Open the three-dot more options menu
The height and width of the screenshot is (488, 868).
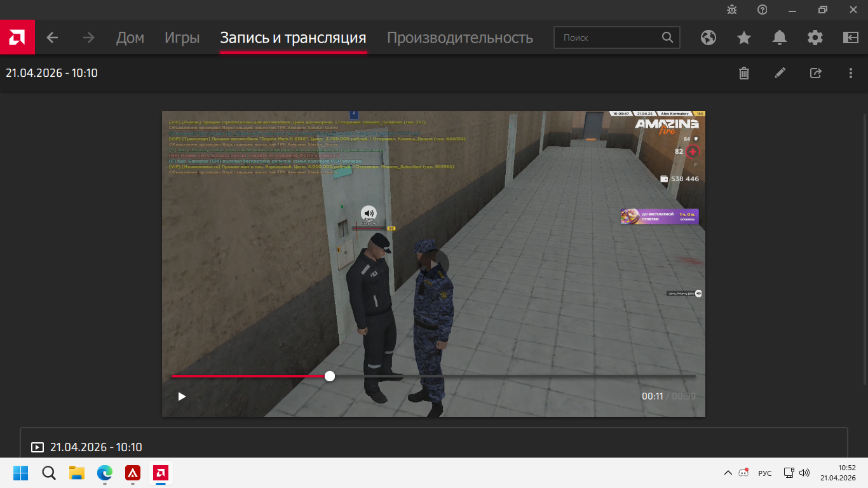[x=851, y=73]
